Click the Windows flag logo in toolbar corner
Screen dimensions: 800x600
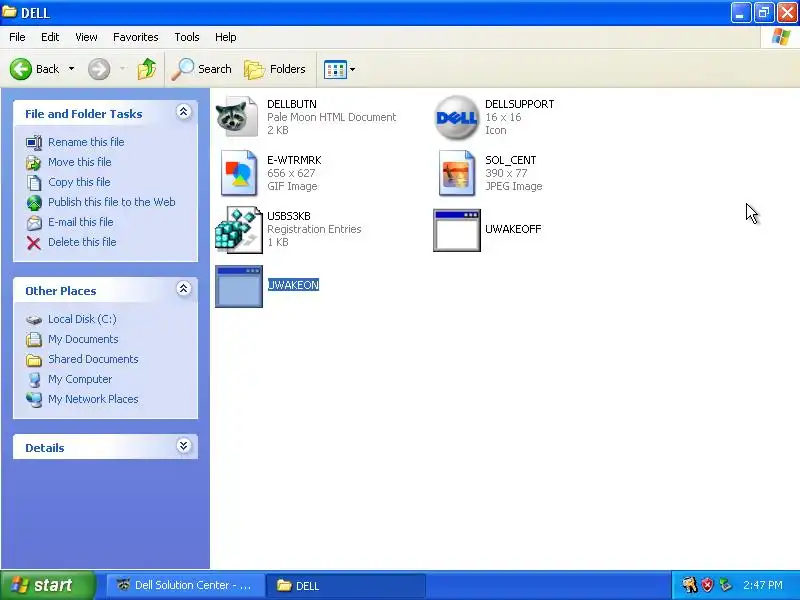pyautogui.click(x=781, y=37)
